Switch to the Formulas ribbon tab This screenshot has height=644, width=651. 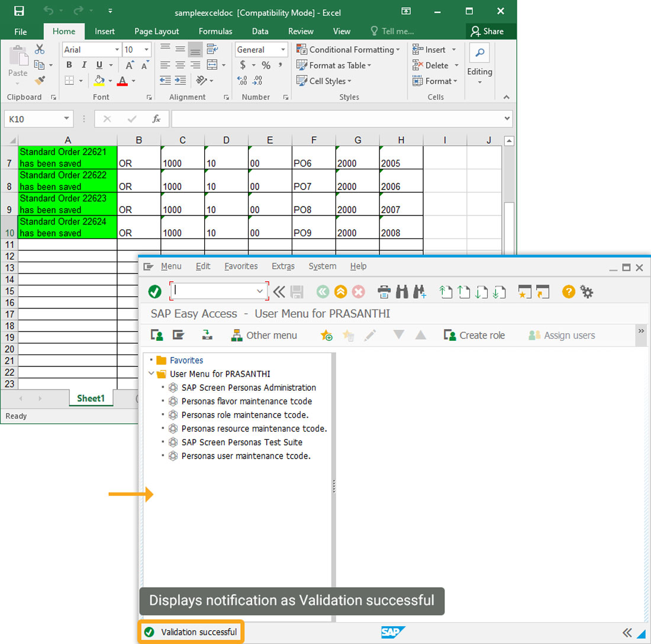click(215, 31)
